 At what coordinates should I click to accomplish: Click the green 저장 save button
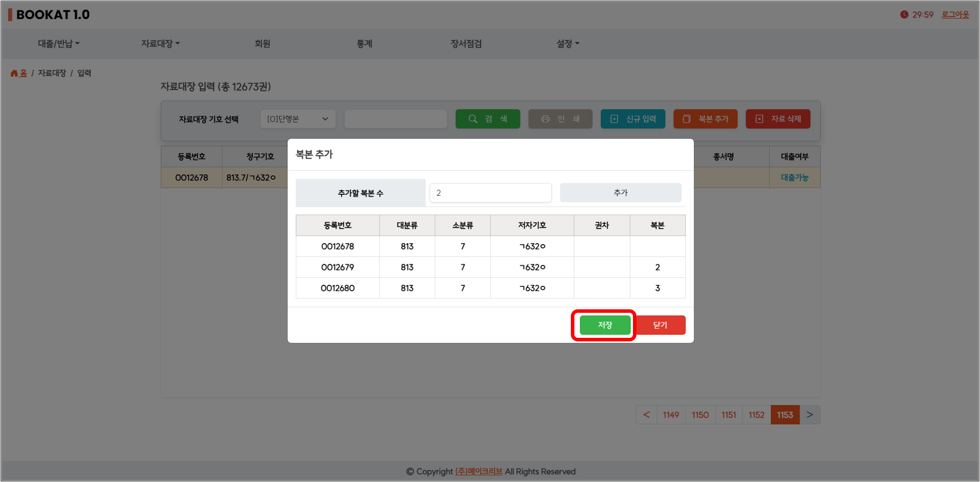[604, 325]
